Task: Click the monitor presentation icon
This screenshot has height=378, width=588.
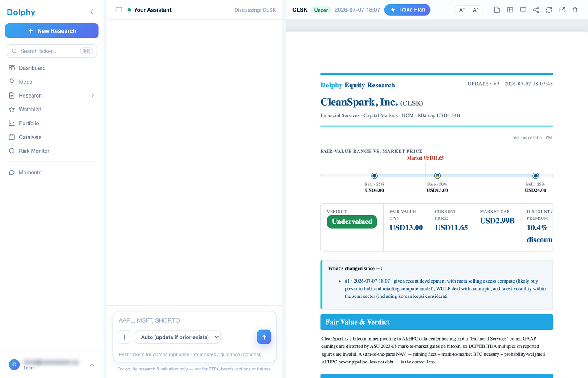Action: [x=523, y=10]
